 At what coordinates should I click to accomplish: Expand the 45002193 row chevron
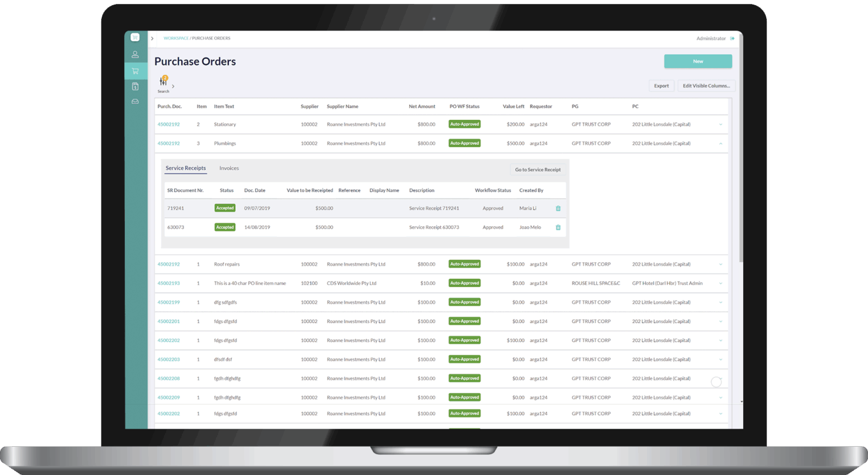(721, 284)
